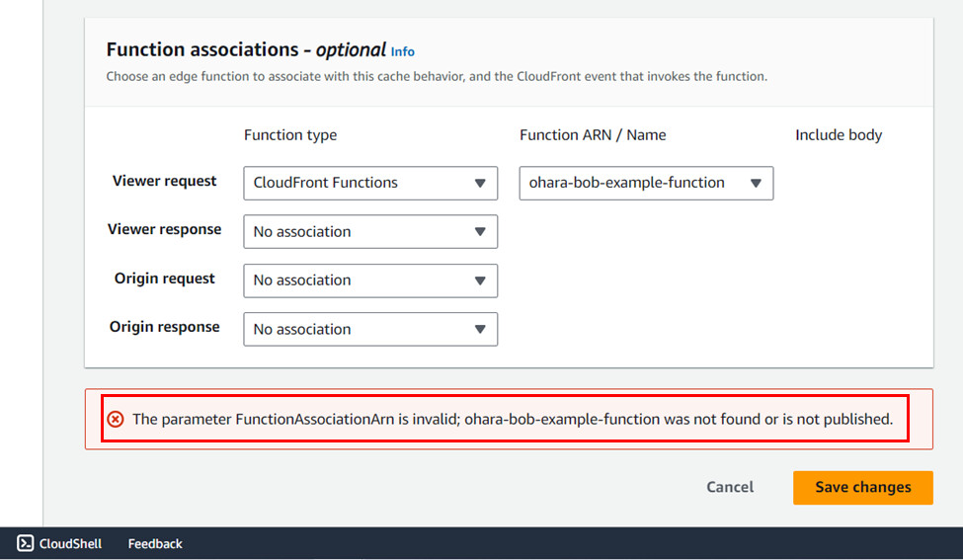Click the Origin response dropdown arrow

(x=480, y=330)
